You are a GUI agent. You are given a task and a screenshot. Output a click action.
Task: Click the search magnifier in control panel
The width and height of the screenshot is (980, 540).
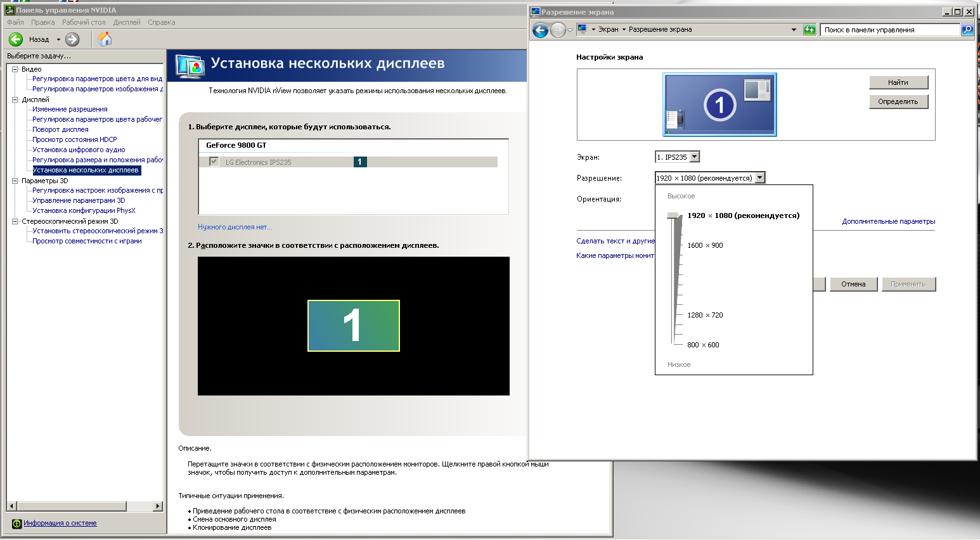coord(967,30)
